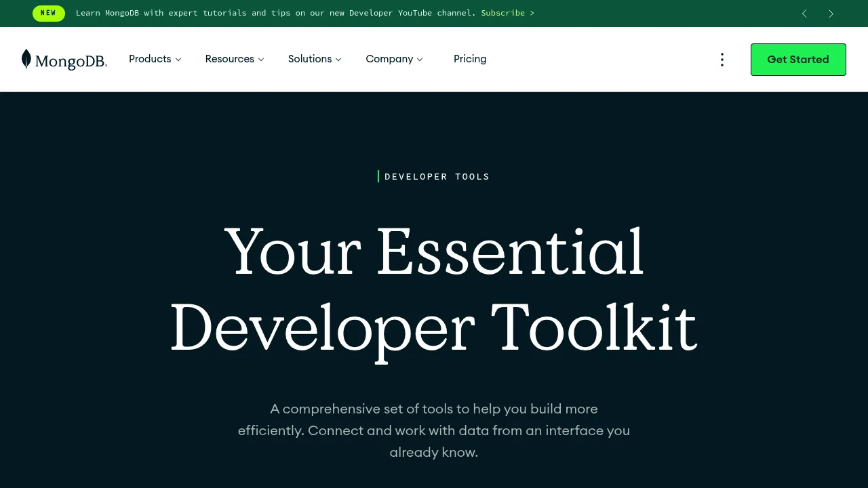The height and width of the screenshot is (488, 868).
Task: Click the MongoDB leaf logo
Action: tap(64, 60)
